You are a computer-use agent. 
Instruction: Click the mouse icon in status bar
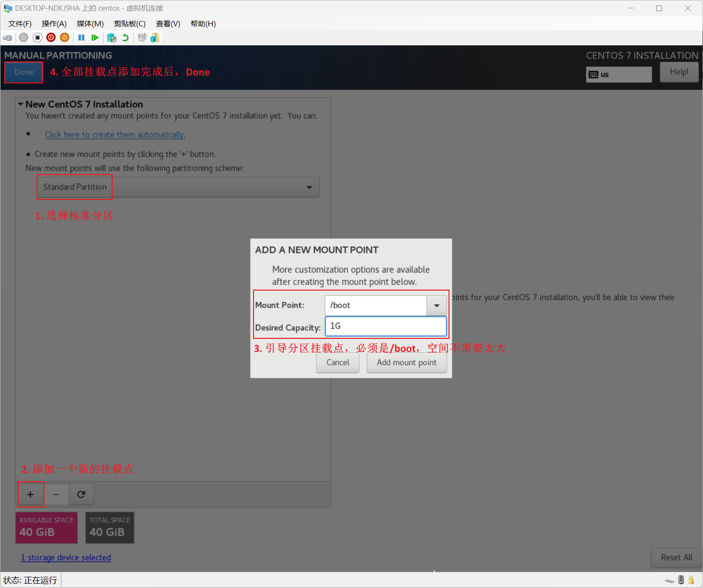pyautogui.click(x=681, y=580)
